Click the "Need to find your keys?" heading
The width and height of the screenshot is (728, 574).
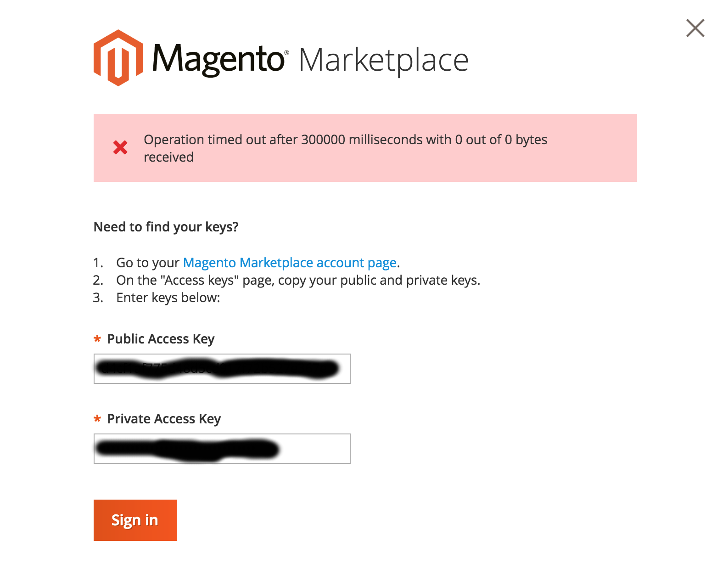click(166, 227)
